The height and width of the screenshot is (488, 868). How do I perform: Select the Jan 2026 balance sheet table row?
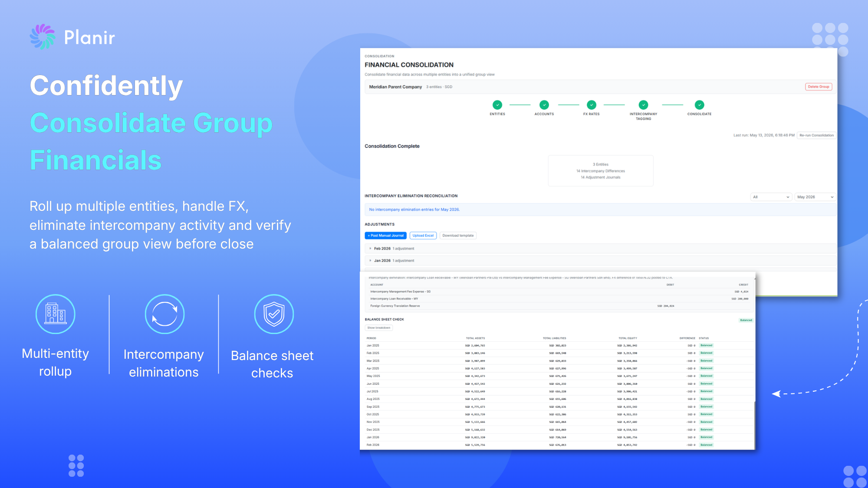[559, 437]
